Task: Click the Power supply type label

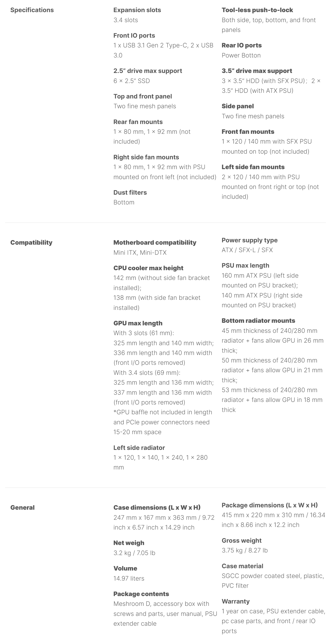Action: (250, 240)
